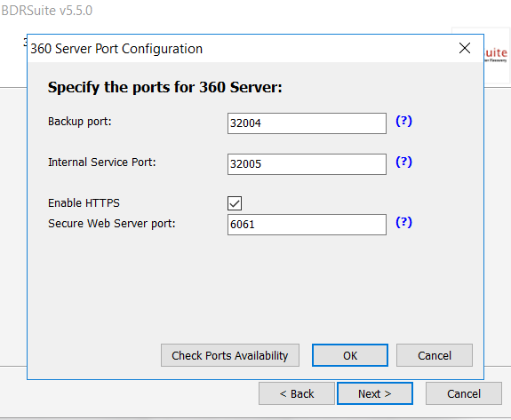The width and height of the screenshot is (511, 420).
Task: Toggle the Enable HTTPS checkbox
Action: (x=235, y=203)
